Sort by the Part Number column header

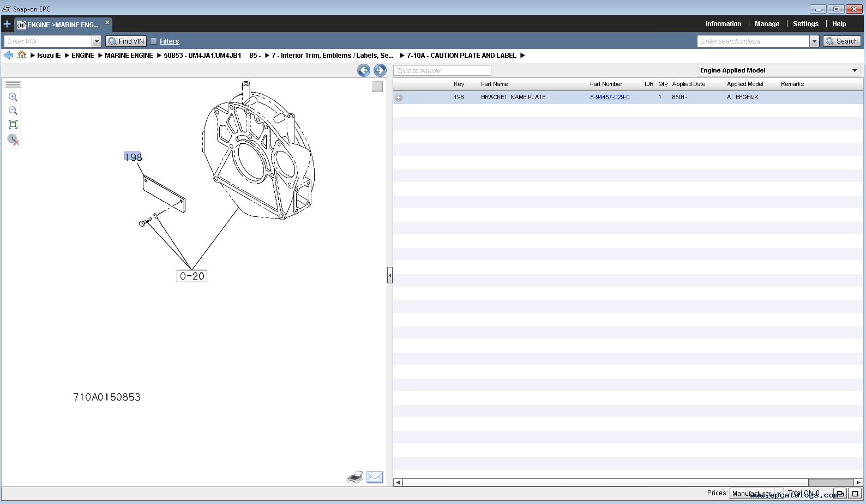606,84
